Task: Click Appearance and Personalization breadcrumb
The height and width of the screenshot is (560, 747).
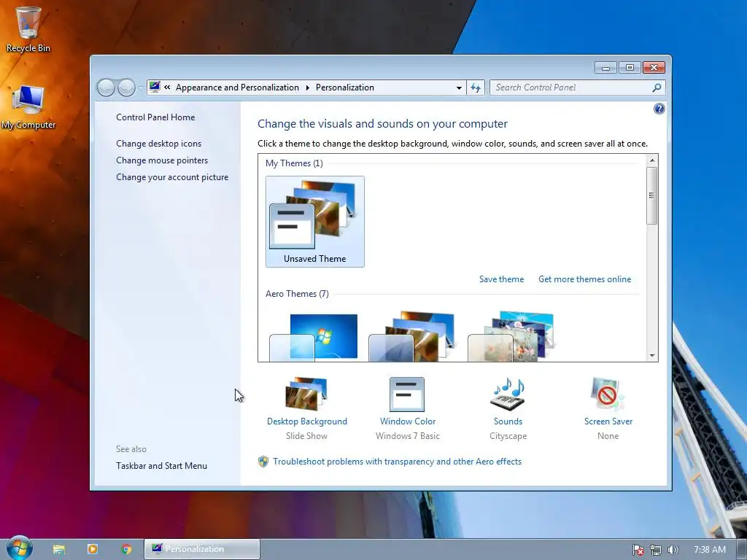Action: tap(237, 87)
